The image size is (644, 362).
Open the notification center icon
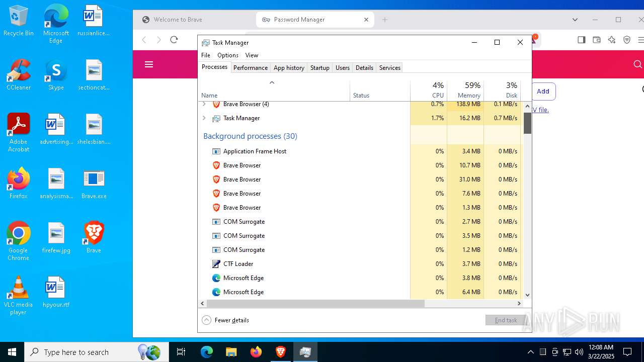627,352
